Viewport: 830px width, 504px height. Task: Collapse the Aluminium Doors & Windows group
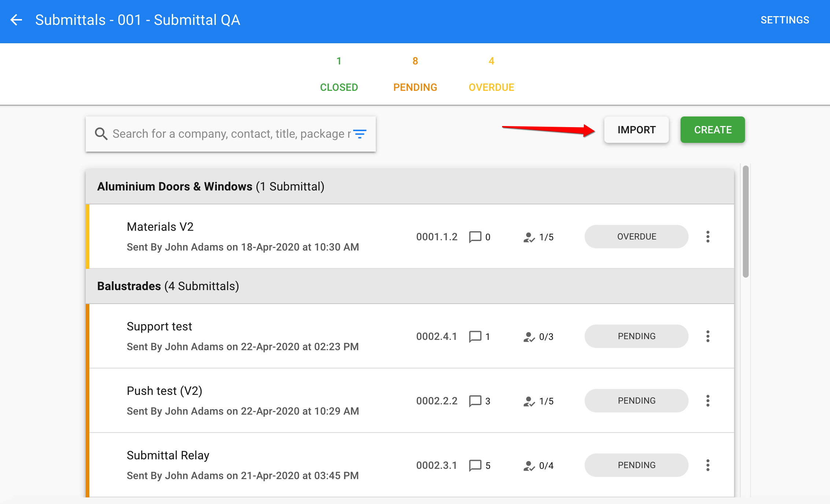[x=410, y=186]
